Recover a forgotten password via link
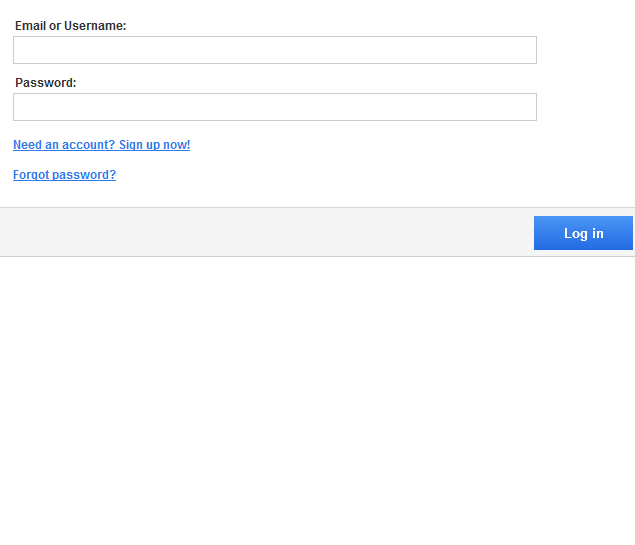 coord(64,175)
